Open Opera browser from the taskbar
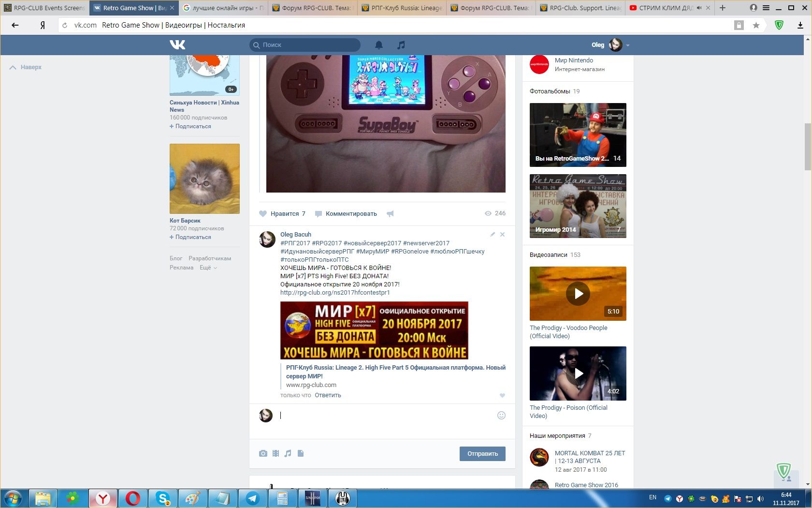The height and width of the screenshot is (508, 812). [x=133, y=498]
